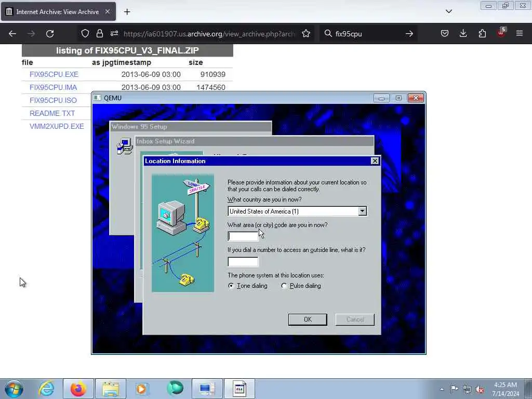This screenshot has width=532, height=399.
Task: Close the Internet Archive tab
Action: point(107,11)
